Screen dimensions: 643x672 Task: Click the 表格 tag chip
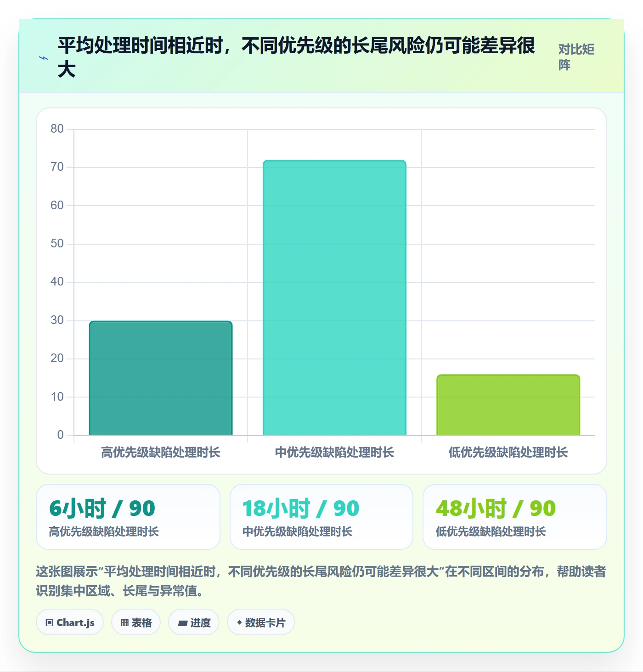click(x=136, y=622)
